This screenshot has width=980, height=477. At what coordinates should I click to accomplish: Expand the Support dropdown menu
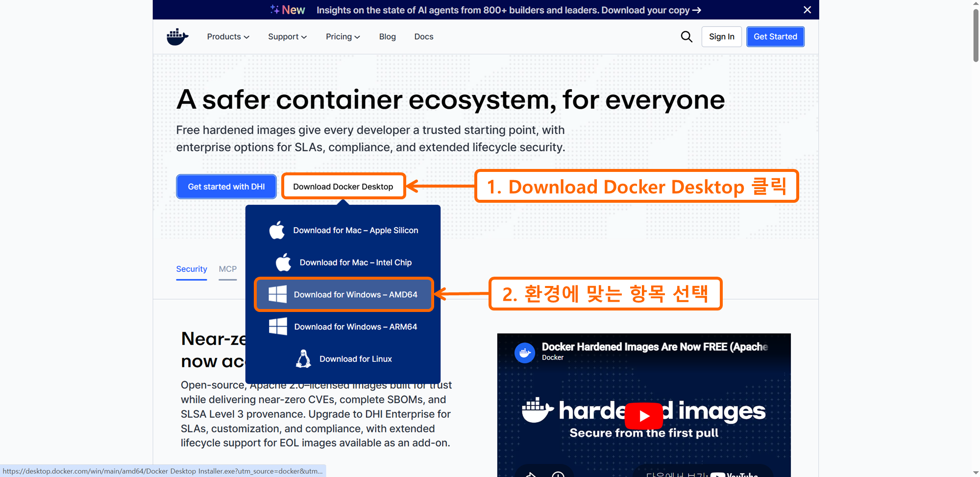288,37
